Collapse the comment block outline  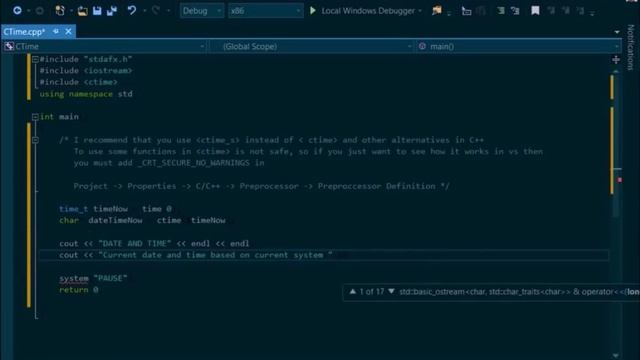point(36,140)
